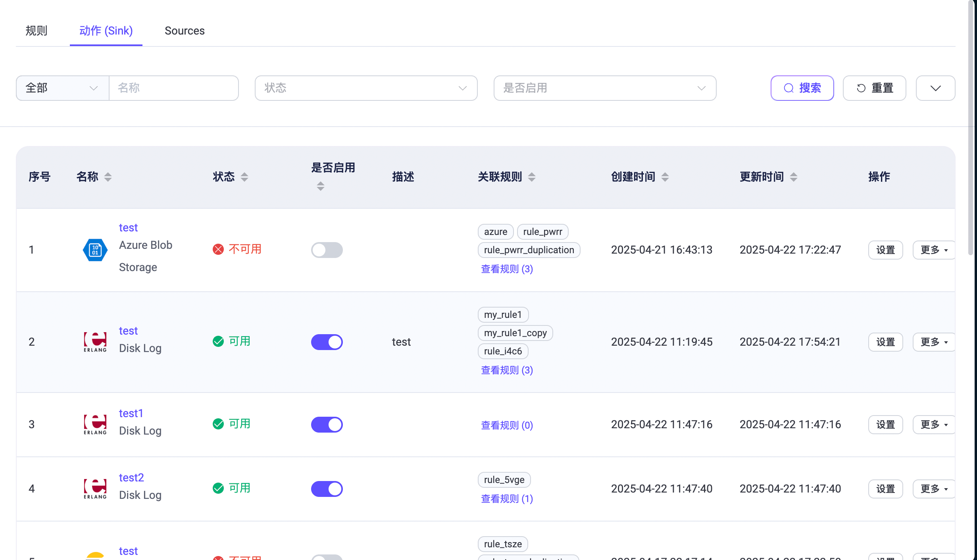Click the 搜索 search button
The image size is (977, 560).
tap(802, 88)
